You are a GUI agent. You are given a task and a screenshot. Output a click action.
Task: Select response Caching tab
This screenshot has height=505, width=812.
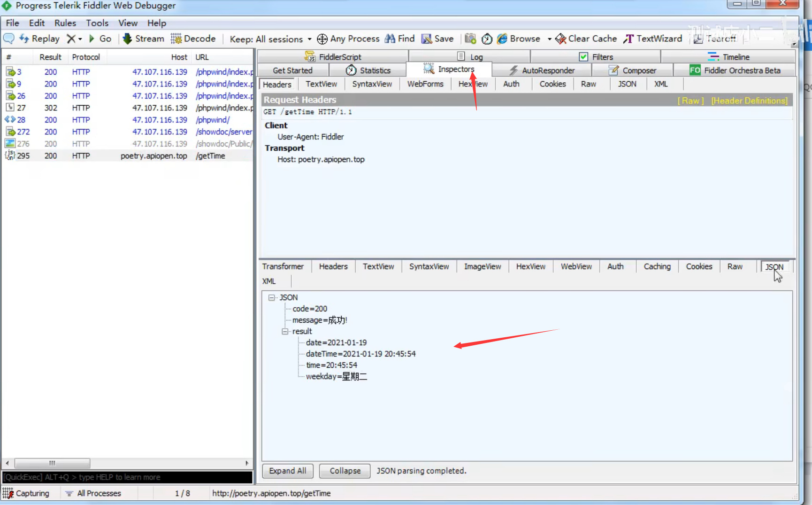[x=657, y=266]
